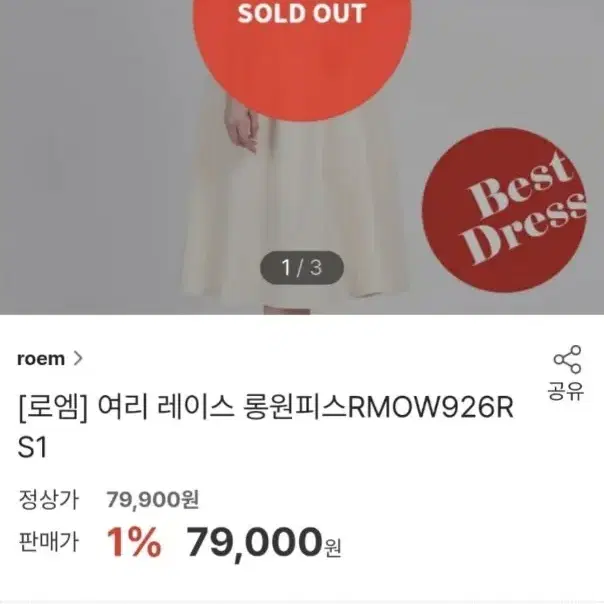Tap the 공유 label under the share icon
The image size is (604, 604).
pos(566,391)
